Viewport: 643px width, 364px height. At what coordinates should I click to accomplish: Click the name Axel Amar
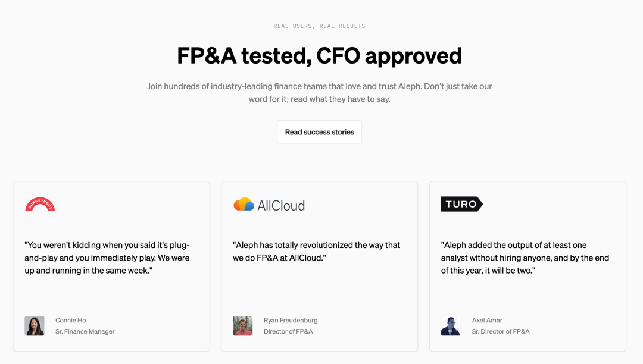[x=487, y=320]
